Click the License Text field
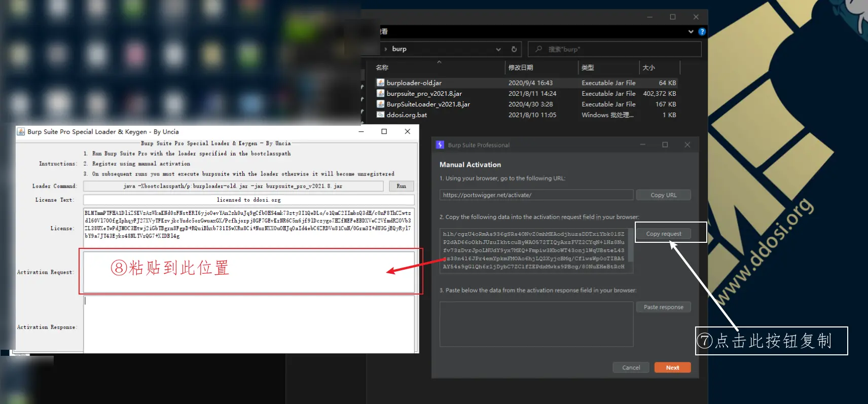The height and width of the screenshot is (404, 868). (249, 200)
